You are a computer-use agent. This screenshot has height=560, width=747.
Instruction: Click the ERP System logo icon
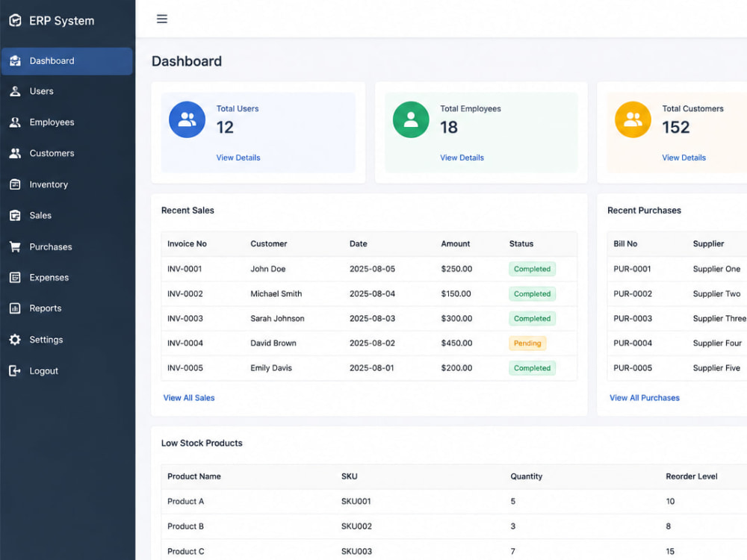point(15,20)
